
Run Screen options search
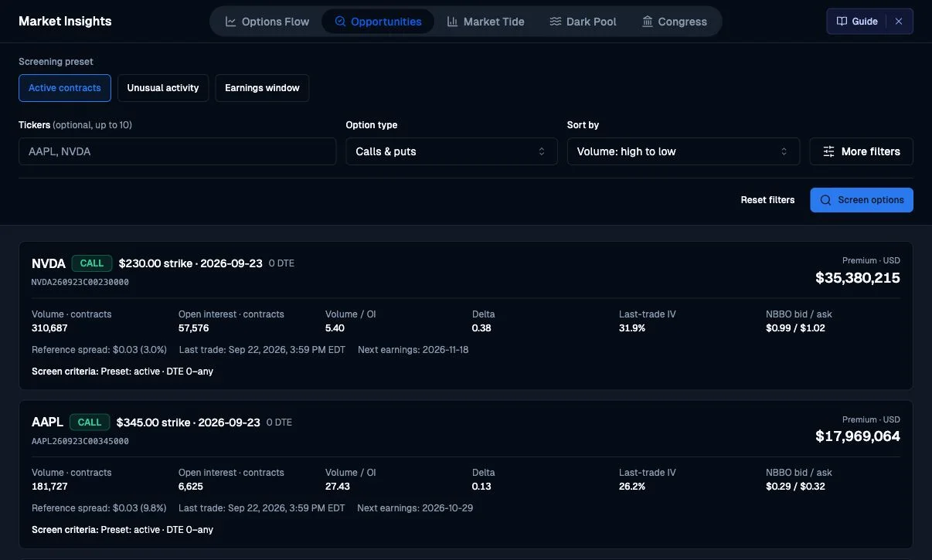(x=862, y=200)
